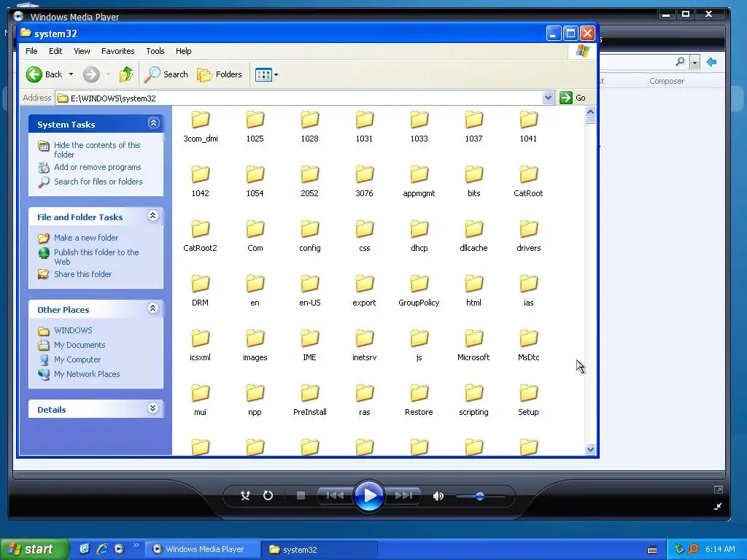Open the File menu

31,51
